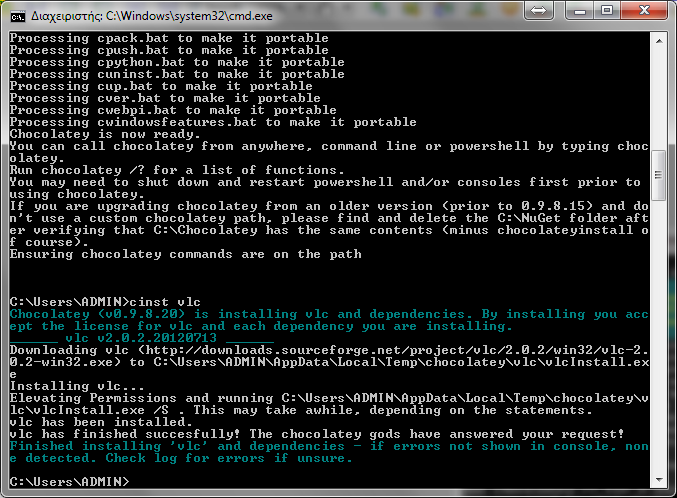This screenshot has width=677, height=498.
Task: Click 'Processing cup.bat' line
Action: [161, 86]
